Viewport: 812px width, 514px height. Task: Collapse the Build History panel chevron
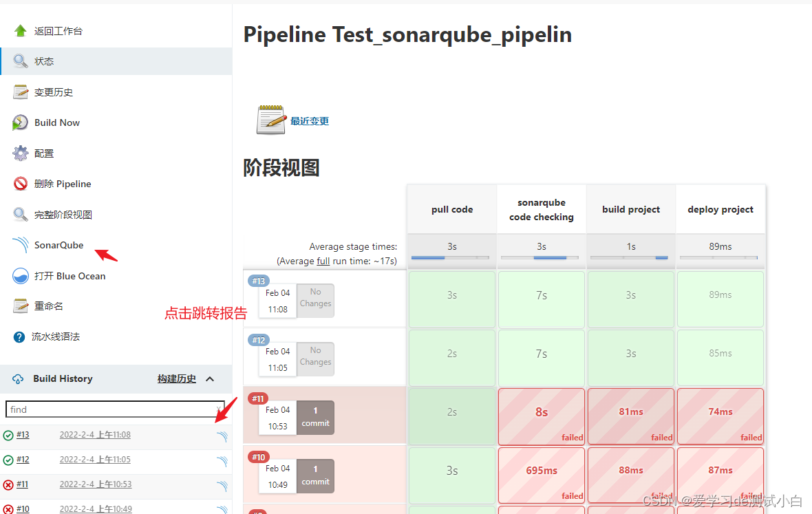(210, 379)
